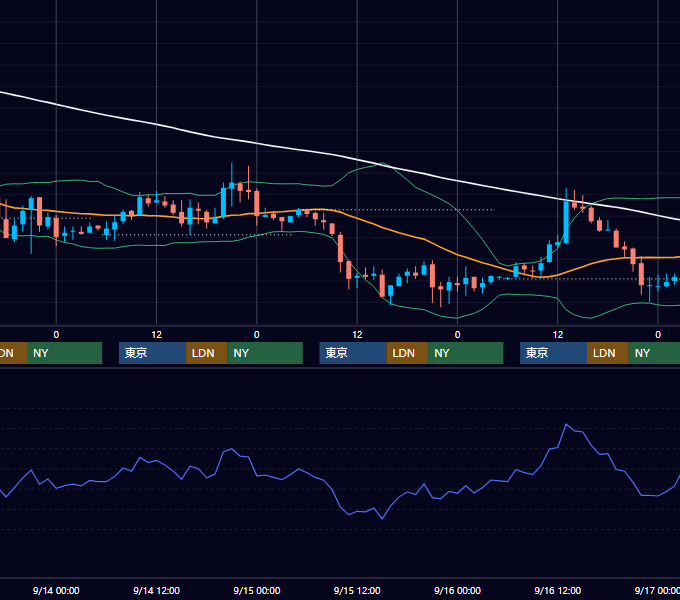Select NY block following the 9/14 LDN block
The height and width of the screenshot is (600, 680).
265,353
